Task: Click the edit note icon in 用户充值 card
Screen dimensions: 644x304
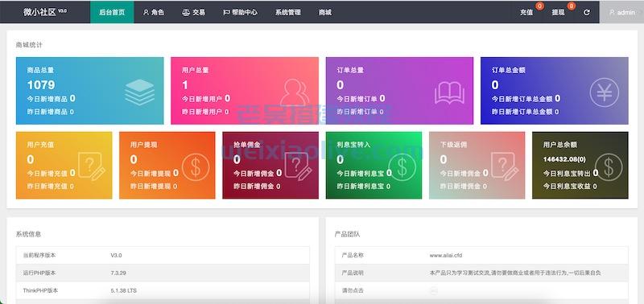Action: [x=92, y=166]
